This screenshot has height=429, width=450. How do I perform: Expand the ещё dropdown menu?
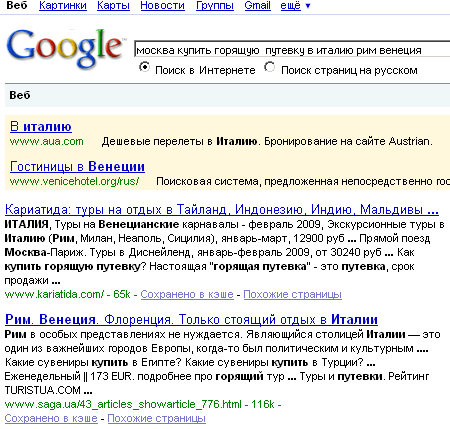(x=295, y=6)
